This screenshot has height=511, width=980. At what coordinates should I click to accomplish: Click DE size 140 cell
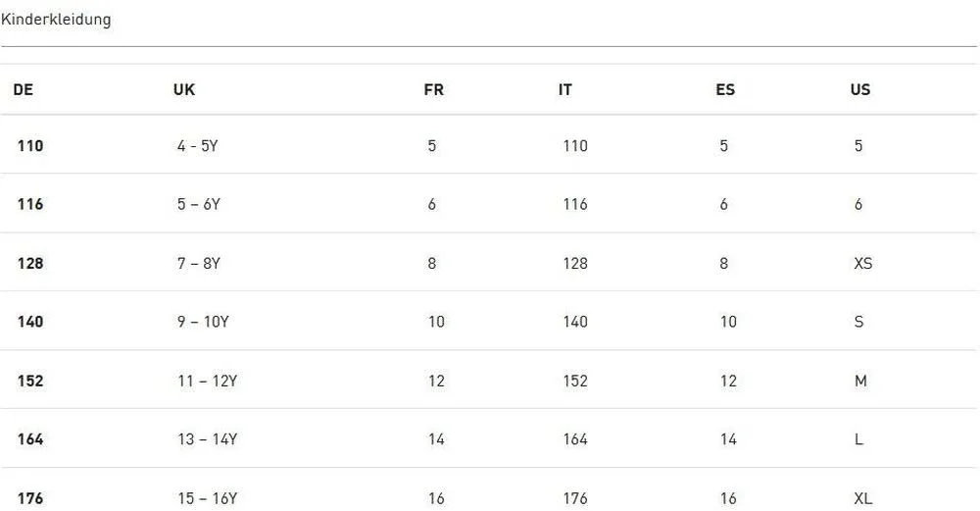(x=30, y=322)
